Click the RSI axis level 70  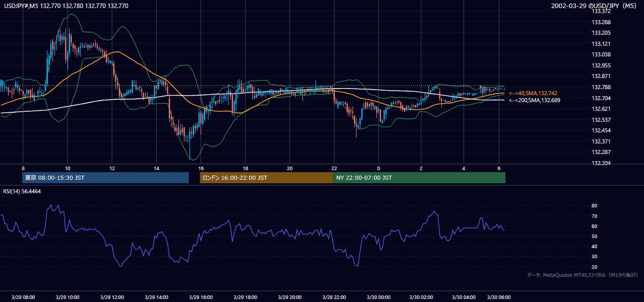coord(594,216)
